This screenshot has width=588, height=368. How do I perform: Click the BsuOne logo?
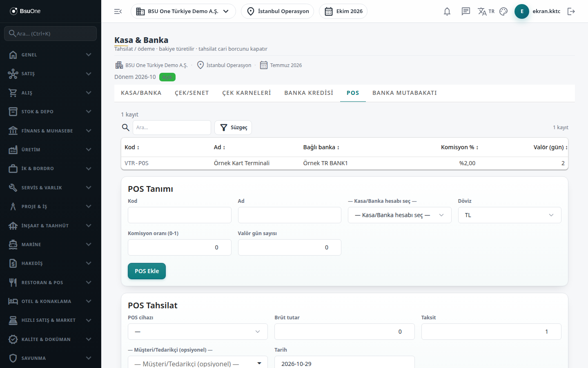click(x=25, y=11)
